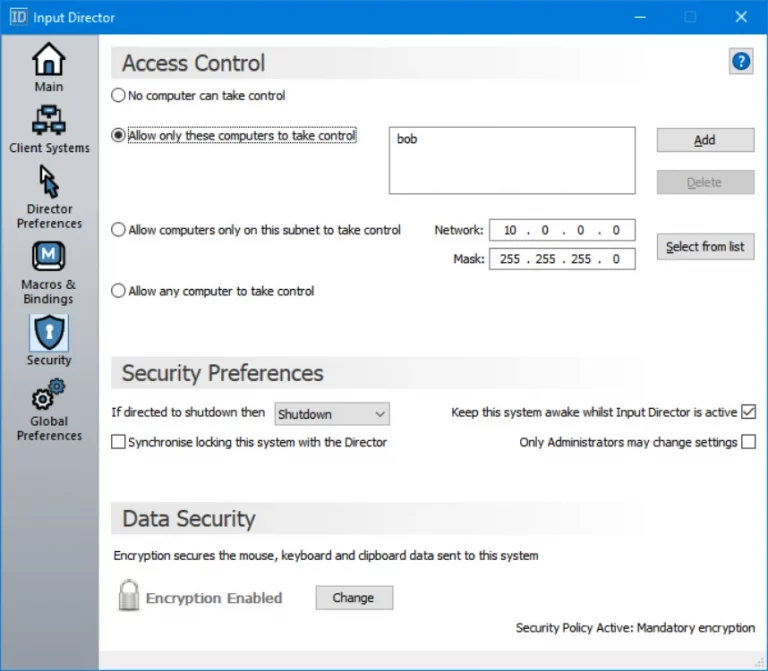Click the Select from list button
The width and height of the screenshot is (768, 671).
pos(705,247)
